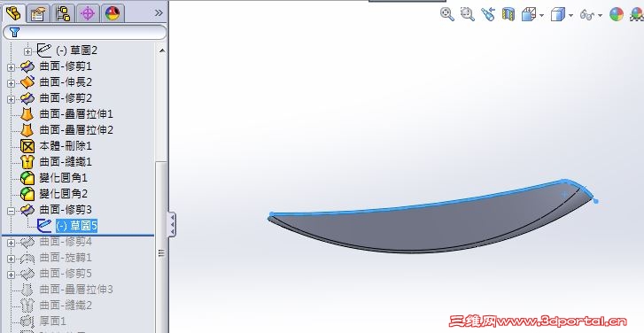Viewport: 644px width, 333px height.
Task: Click the 本體-刪除1 delete body icon
Action: click(x=27, y=146)
